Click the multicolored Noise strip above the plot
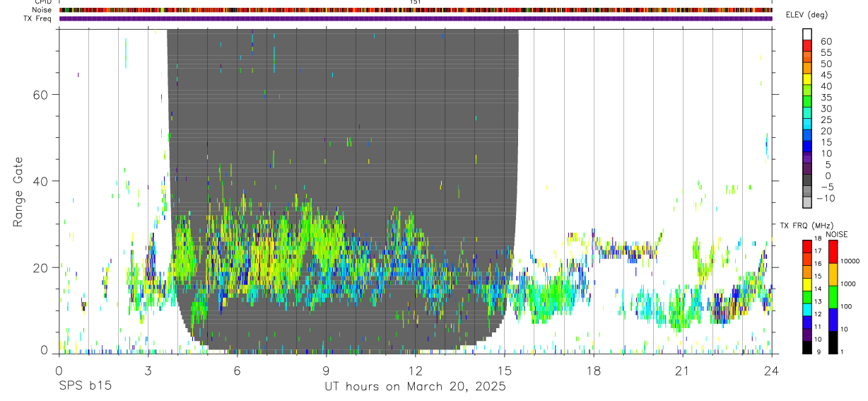The width and height of the screenshot is (868, 401). pyautogui.click(x=416, y=10)
